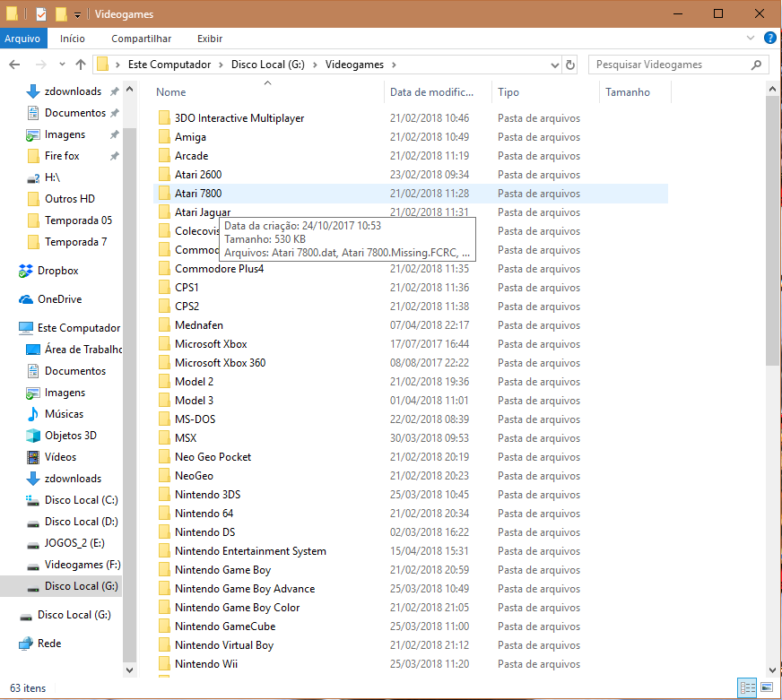This screenshot has width=782, height=700.
Task: Select the JOGOS_2 (E:) drive
Action: tap(74, 542)
